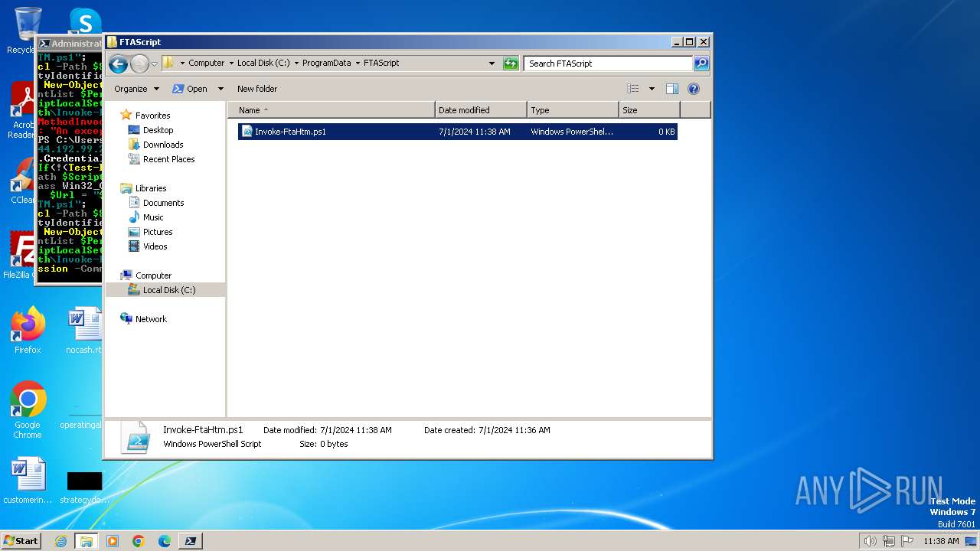Open the Pictures library
Screen dimensions: 980x551
coord(158,232)
